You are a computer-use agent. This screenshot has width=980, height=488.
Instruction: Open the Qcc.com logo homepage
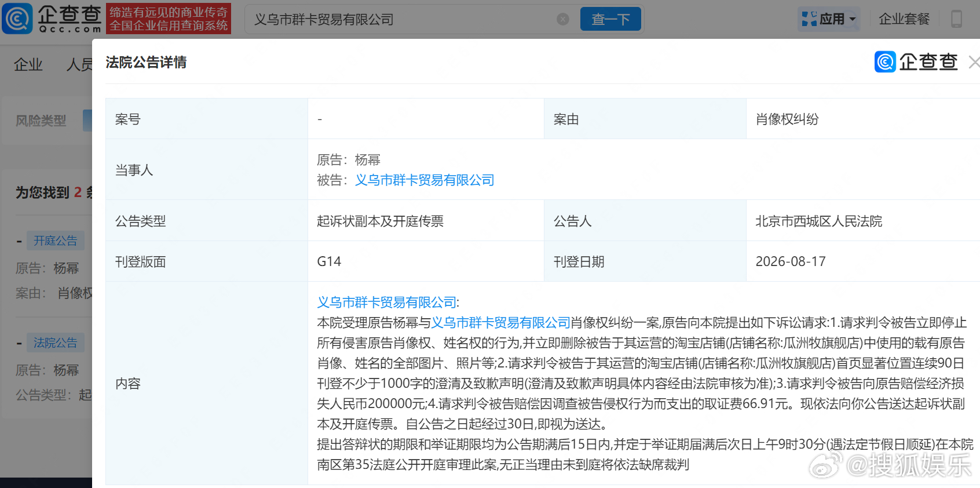point(52,19)
